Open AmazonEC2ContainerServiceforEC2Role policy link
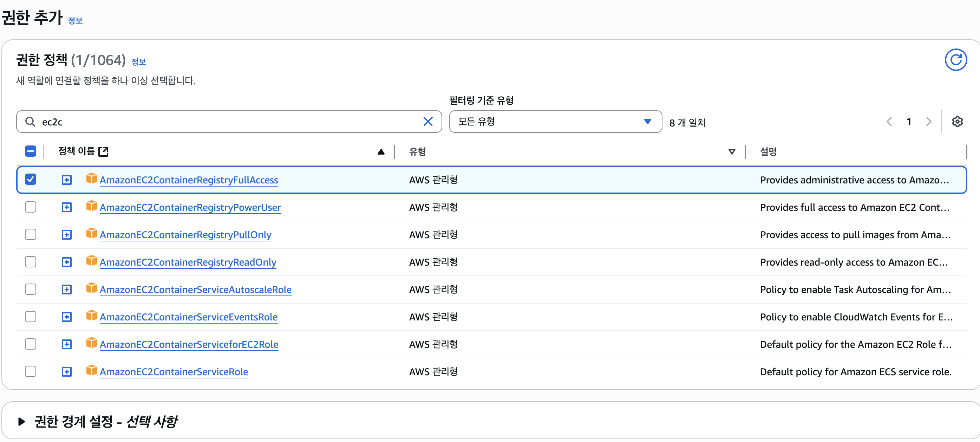 189,345
